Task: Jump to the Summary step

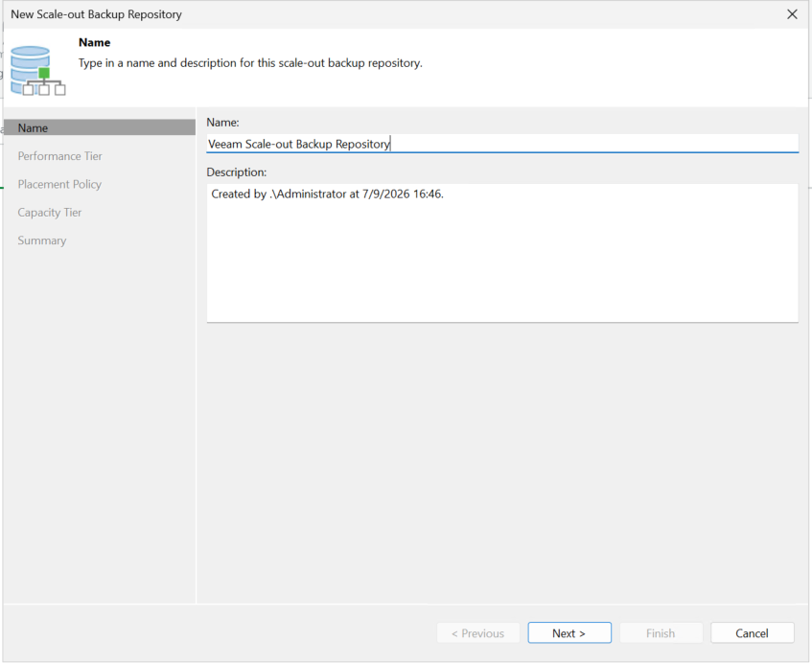Action: click(42, 240)
